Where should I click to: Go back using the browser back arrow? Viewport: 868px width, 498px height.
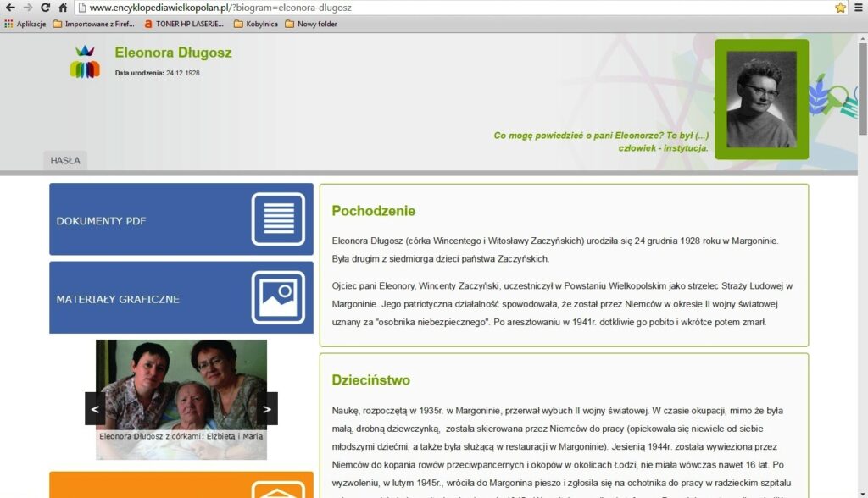tap(10, 8)
